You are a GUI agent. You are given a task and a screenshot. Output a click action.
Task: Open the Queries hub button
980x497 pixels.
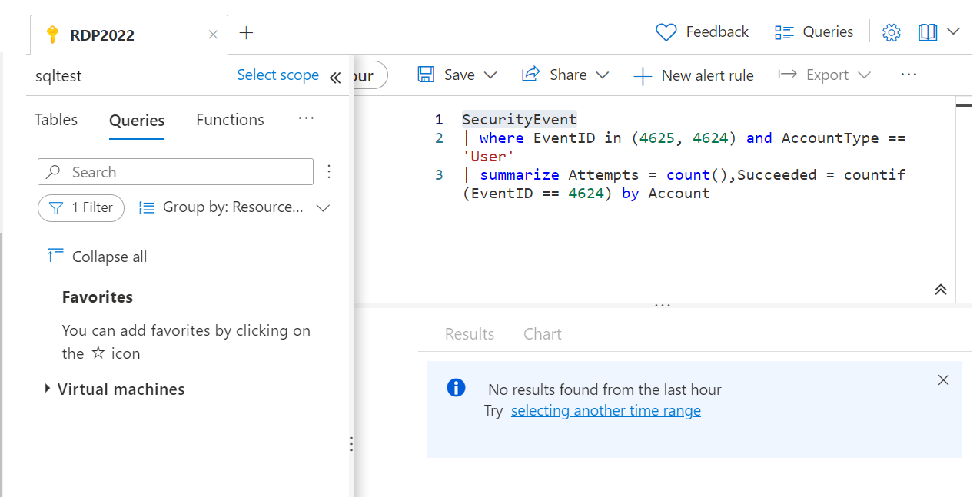point(814,32)
